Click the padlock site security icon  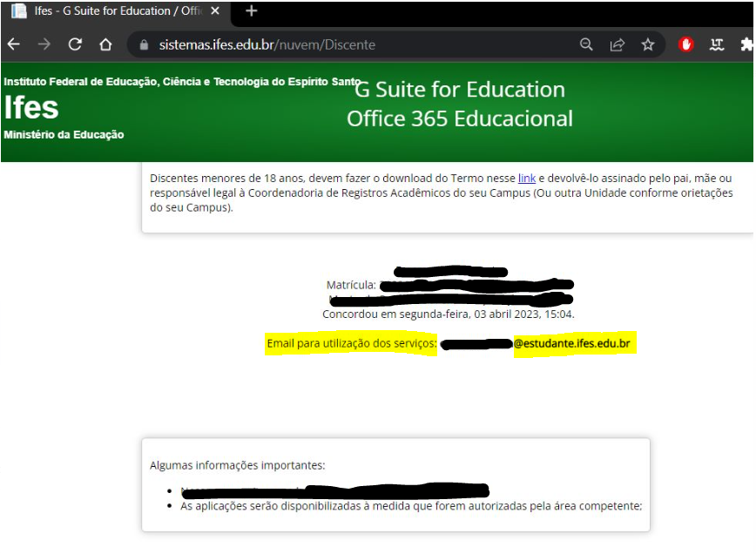pyautogui.click(x=145, y=44)
